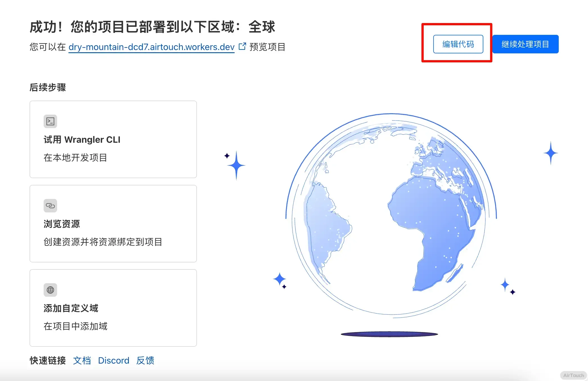
Task: Open the 文档 quick link
Action: tap(82, 360)
